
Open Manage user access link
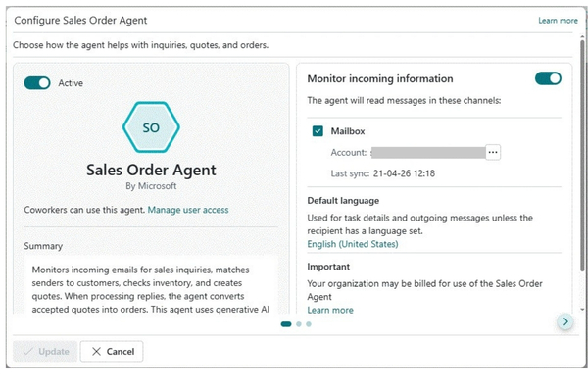coord(188,210)
